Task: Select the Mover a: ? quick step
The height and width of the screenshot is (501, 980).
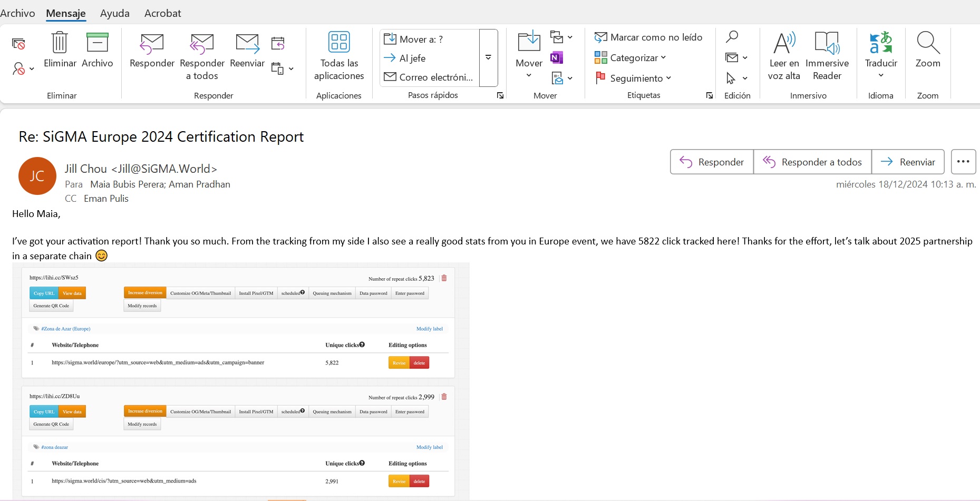Action: pos(429,39)
